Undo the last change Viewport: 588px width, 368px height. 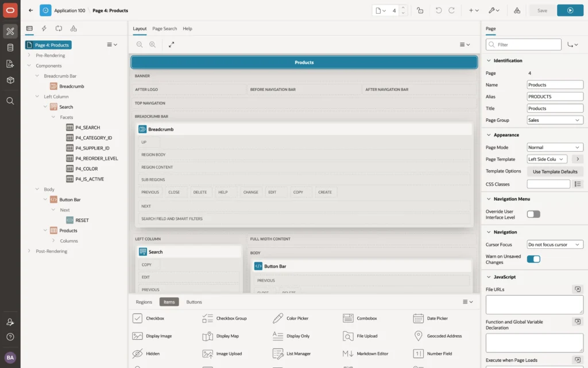tap(438, 10)
